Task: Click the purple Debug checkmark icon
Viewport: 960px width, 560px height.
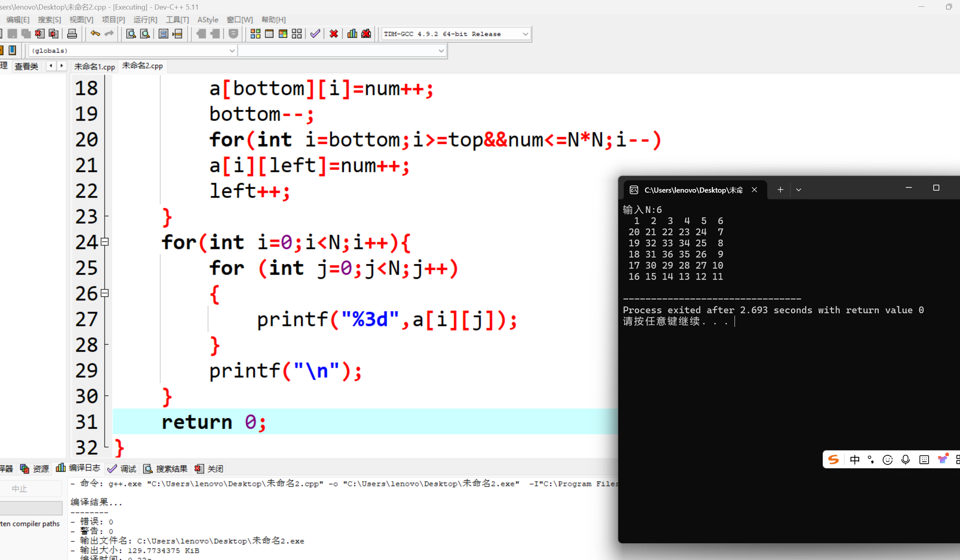Action: coord(315,34)
